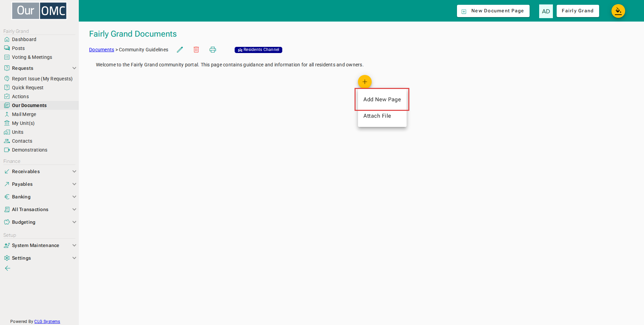Choose Add New Page menu item
The width and height of the screenshot is (644, 325).
click(x=382, y=100)
